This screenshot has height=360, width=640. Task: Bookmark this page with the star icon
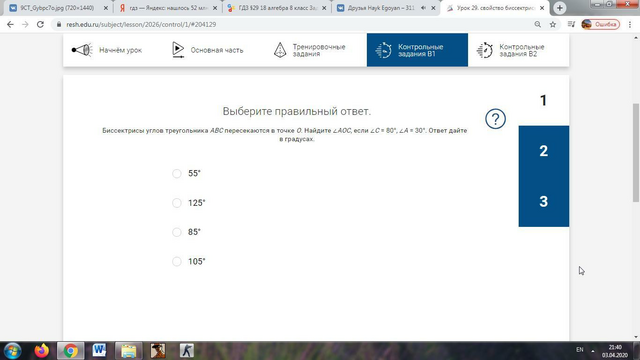click(553, 24)
